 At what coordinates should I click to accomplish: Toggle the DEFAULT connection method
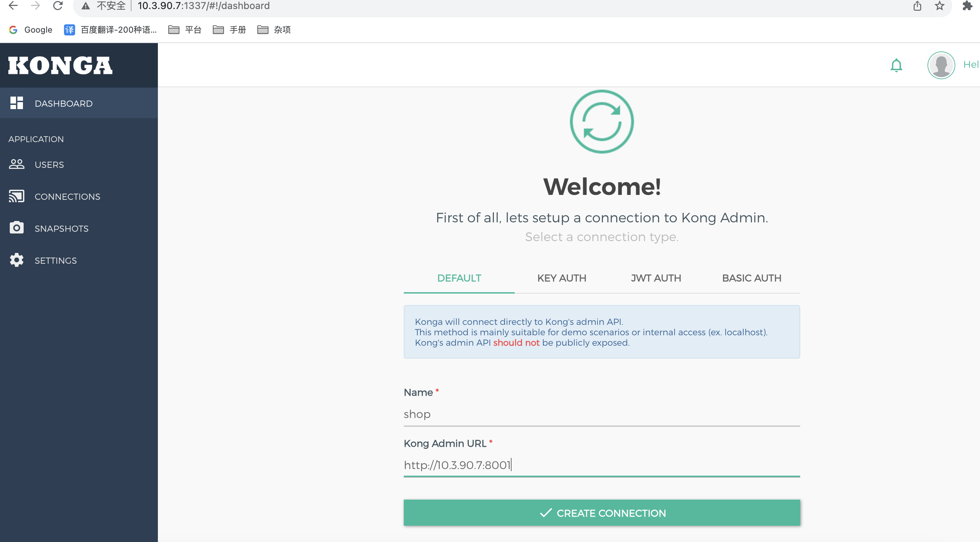coord(458,278)
